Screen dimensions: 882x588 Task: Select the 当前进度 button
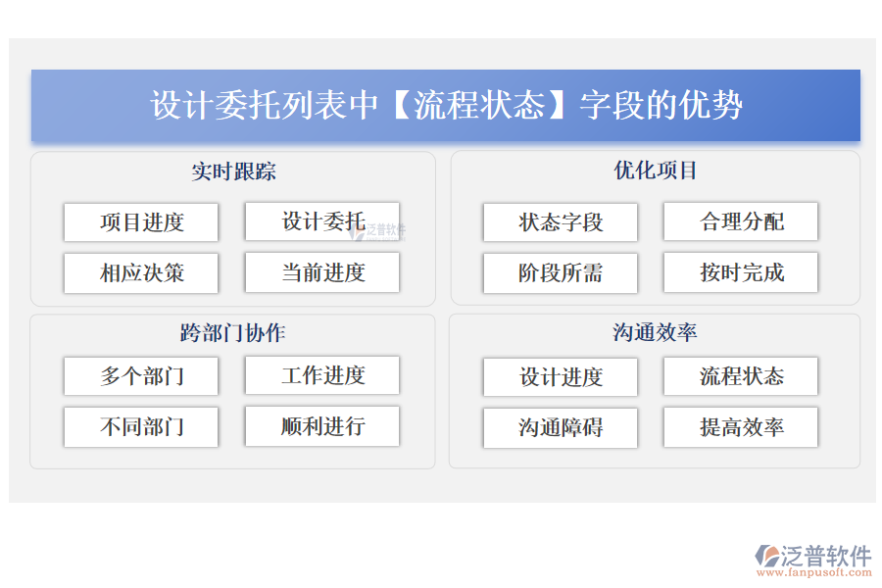pos(321,273)
